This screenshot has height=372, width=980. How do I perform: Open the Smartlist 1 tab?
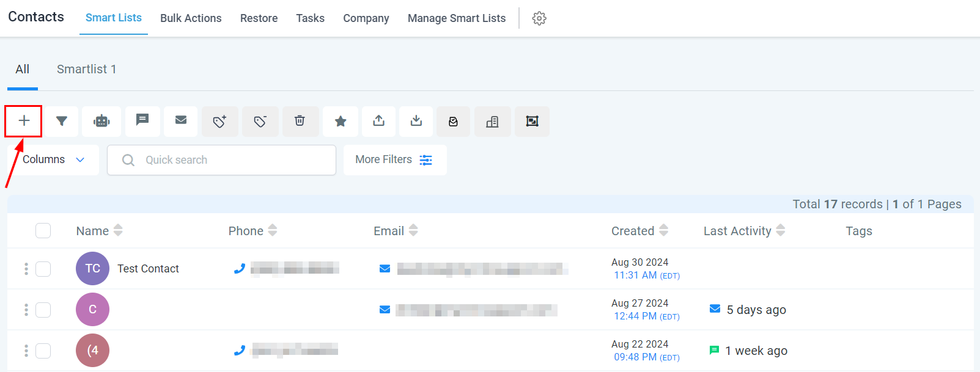(x=86, y=69)
